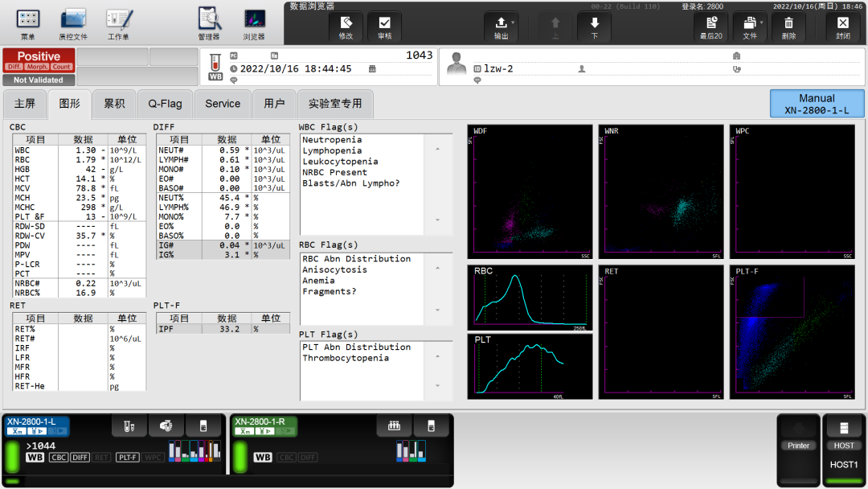Open the 工作单 work list icon
This screenshot has height=489, width=868.
118,24
